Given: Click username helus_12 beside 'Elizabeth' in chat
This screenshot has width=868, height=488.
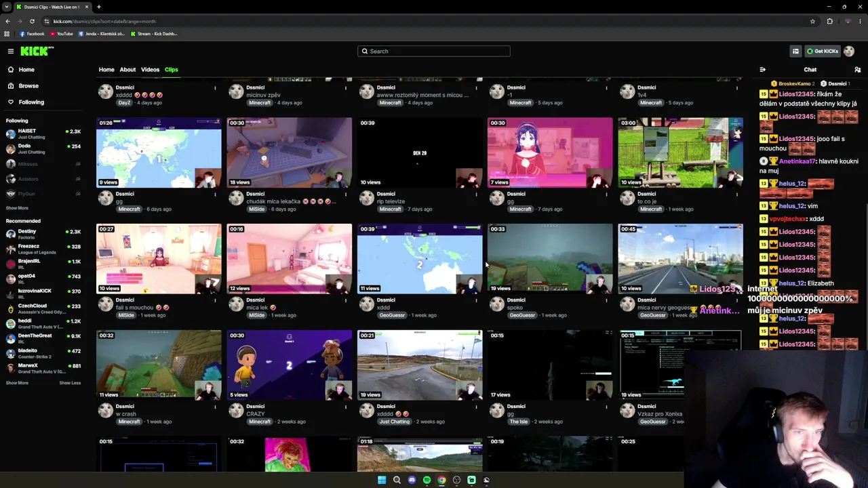Looking at the screenshot, I should [x=791, y=283].
